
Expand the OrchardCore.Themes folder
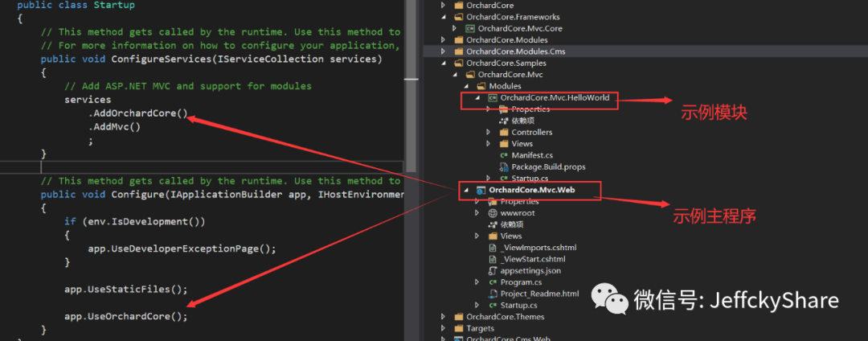[443, 317]
